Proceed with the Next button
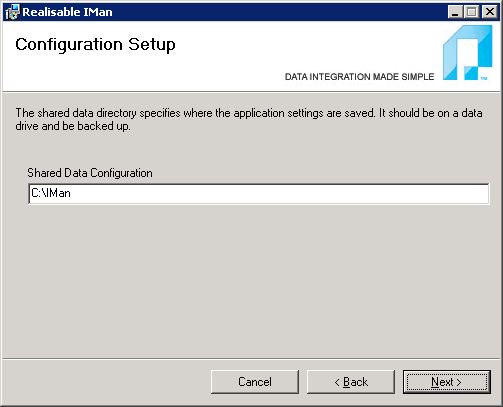503x407 pixels. (447, 382)
